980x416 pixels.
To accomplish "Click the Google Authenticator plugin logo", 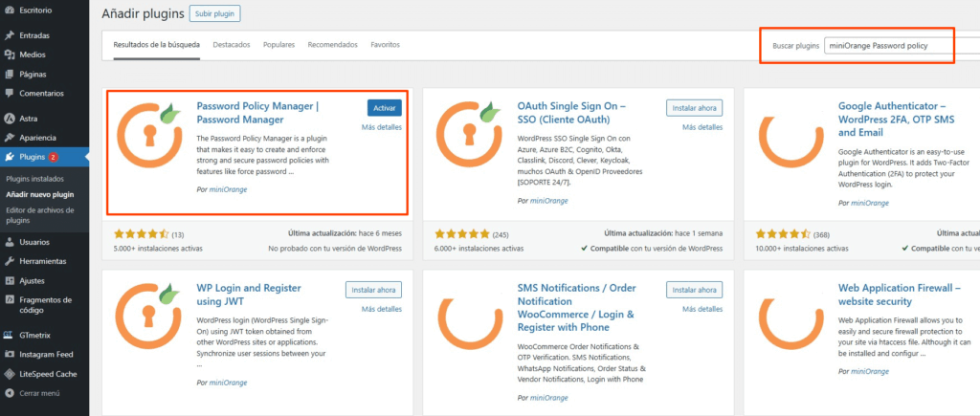I will [x=790, y=143].
